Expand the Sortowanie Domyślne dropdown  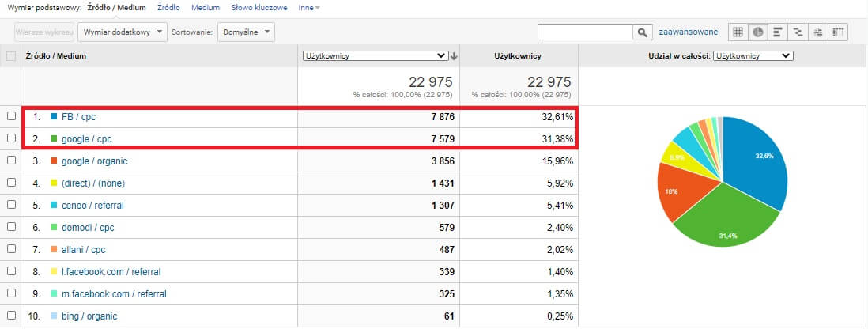point(246,32)
